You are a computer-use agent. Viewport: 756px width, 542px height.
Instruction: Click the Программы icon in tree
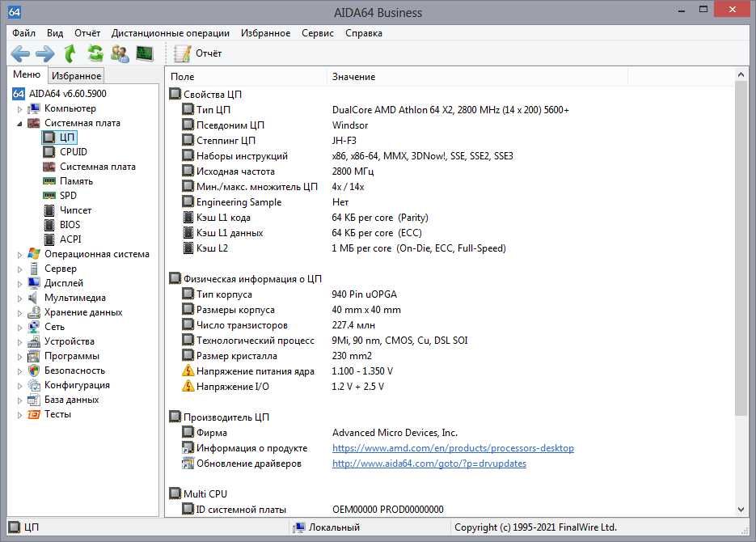pyautogui.click(x=33, y=356)
